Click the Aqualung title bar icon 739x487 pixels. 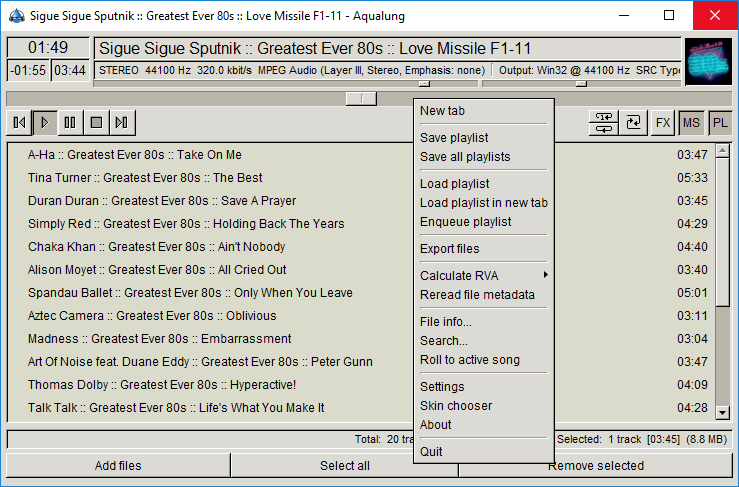point(16,16)
